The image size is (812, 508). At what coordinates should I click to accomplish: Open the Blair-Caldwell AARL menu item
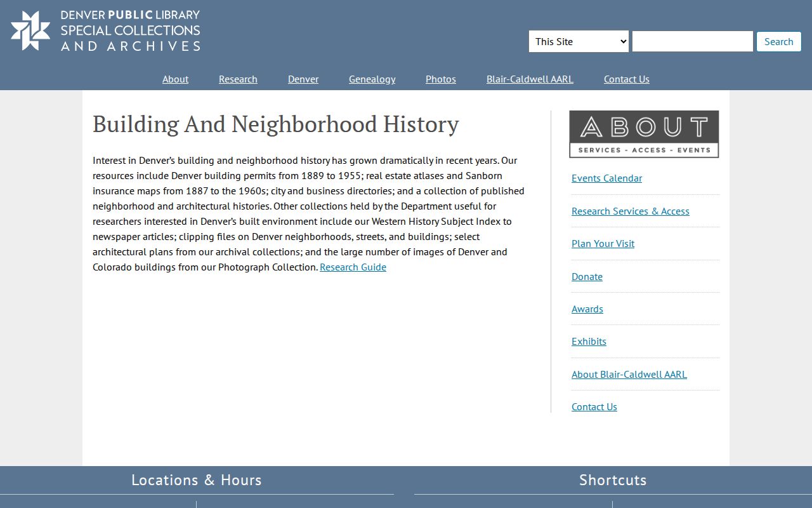530,79
